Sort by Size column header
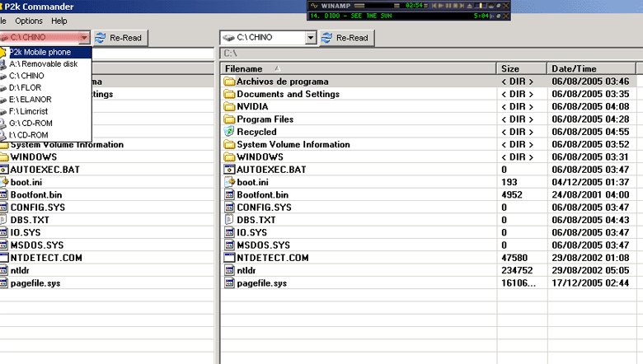The image size is (643, 364). tap(522, 69)
